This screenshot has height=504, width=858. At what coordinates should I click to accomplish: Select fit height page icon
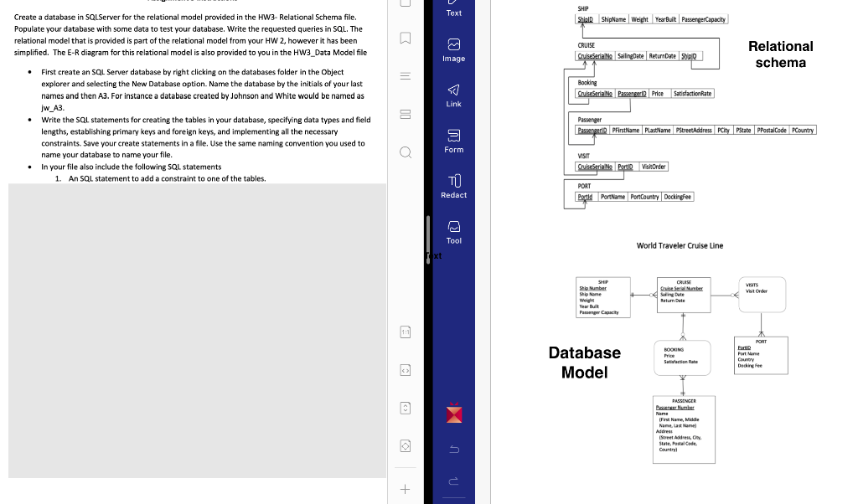(406, 408)
